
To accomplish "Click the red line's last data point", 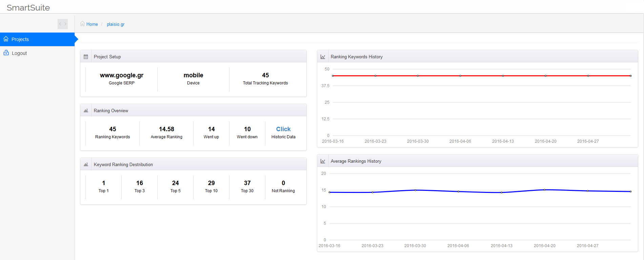I will (x=630, y=76).
